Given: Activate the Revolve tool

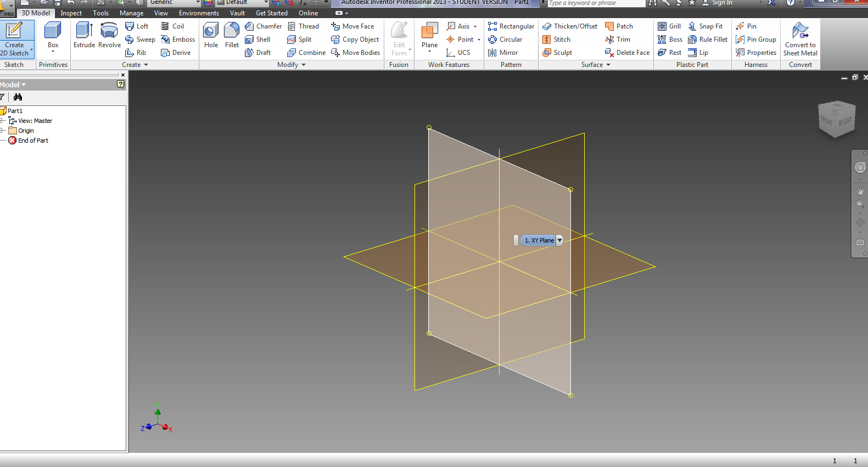Looking at the screenshot, I should (109, 35).
